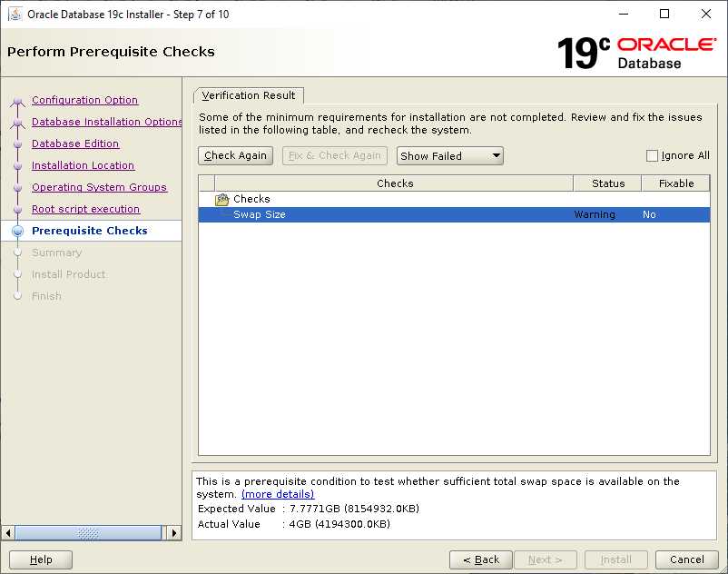Click the Summary step in sidebar
The image size is (728, 574).
56,252
